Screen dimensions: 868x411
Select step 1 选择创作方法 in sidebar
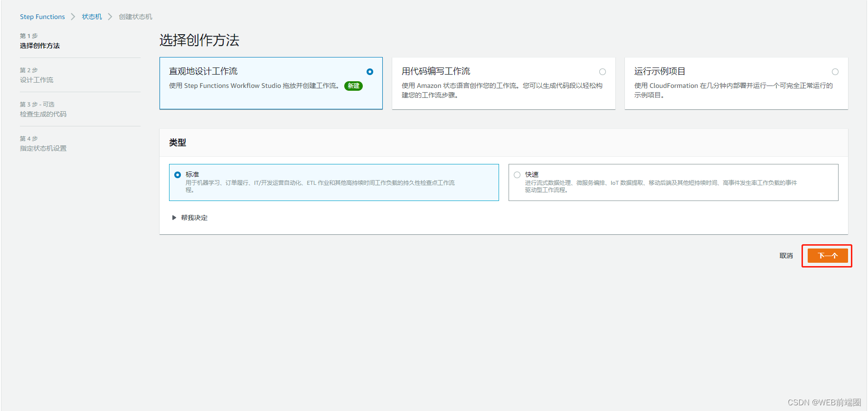(40, 46)
